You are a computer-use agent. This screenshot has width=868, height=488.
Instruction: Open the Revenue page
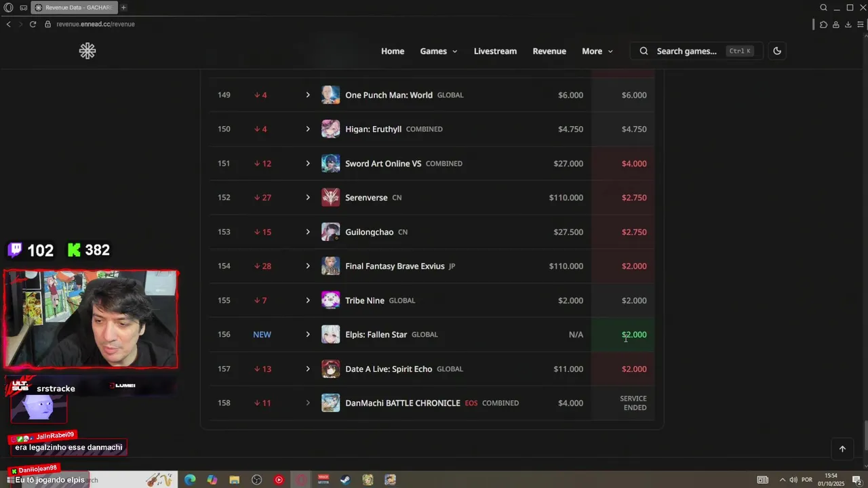pos(549,51)
